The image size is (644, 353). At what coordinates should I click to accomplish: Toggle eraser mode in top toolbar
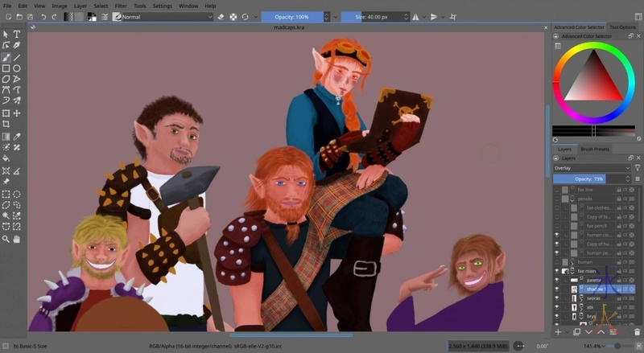tap(221, 16)
